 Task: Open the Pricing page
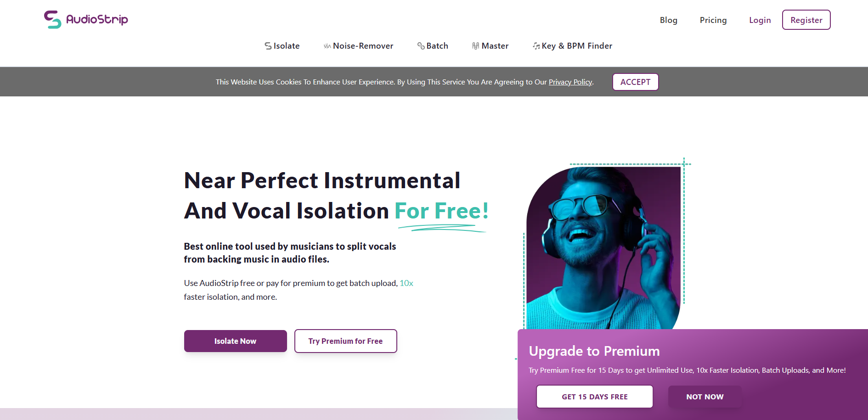pos(713,20)
